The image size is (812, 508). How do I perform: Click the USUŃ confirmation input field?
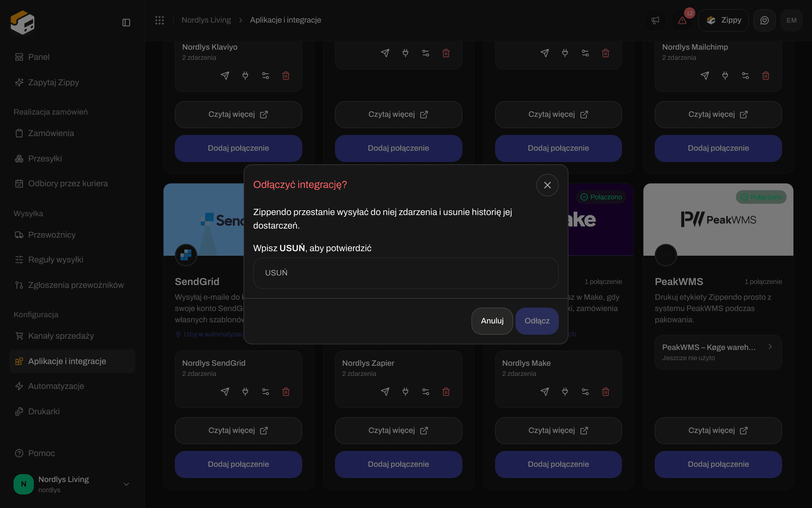tap(406, 273)
